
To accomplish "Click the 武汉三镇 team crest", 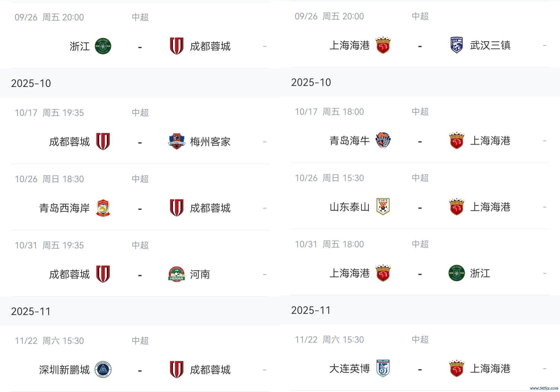I will pos(456,45).
